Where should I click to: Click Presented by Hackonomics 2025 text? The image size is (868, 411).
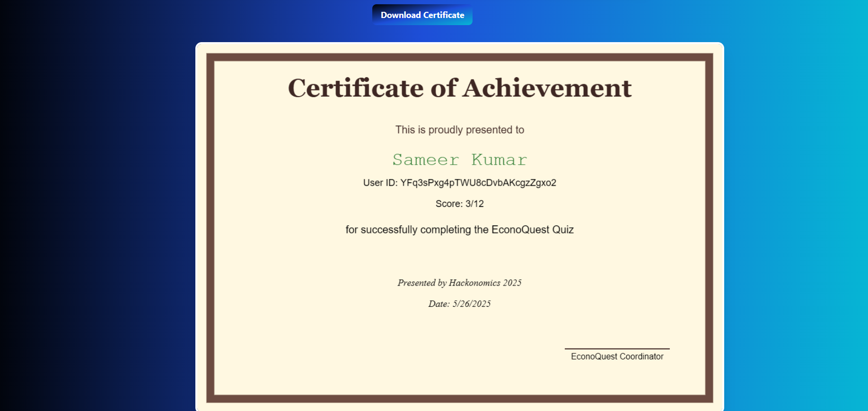[x=460, y=283]
